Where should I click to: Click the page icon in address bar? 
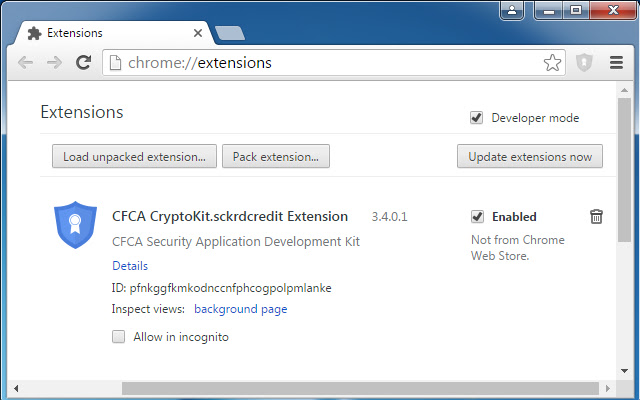tap(116, 63)
